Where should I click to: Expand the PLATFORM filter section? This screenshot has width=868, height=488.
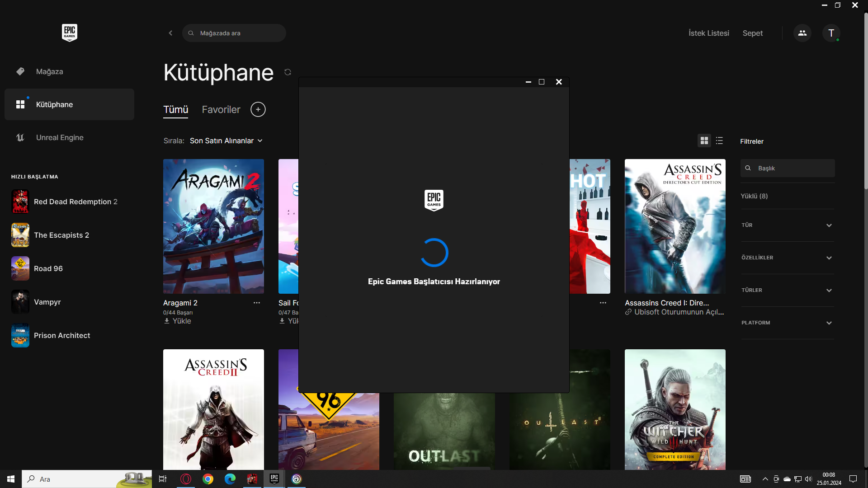pyautogui.click(x=787, y=323)
